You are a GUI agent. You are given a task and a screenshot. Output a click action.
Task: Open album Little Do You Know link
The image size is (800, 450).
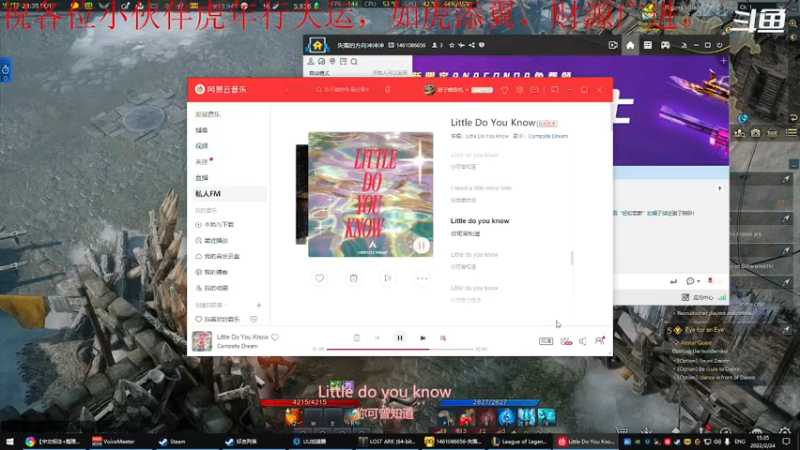coord(487,136)
